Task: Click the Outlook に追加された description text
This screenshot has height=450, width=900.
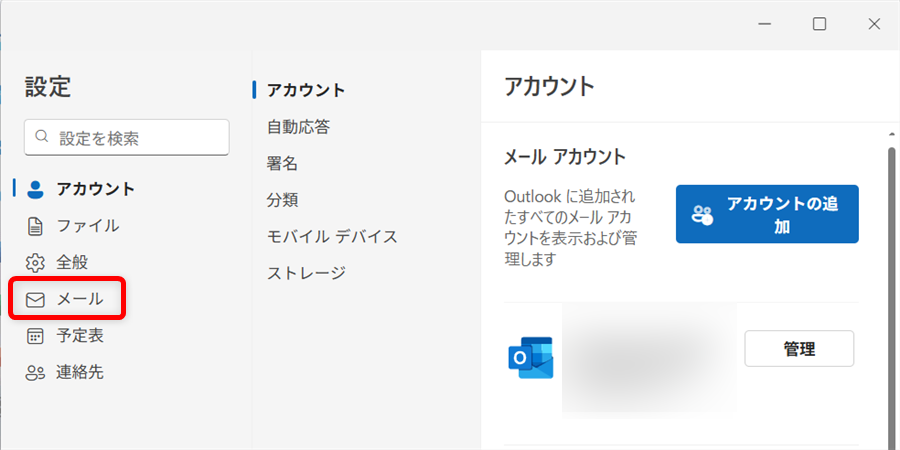Action: click(571, 228)
